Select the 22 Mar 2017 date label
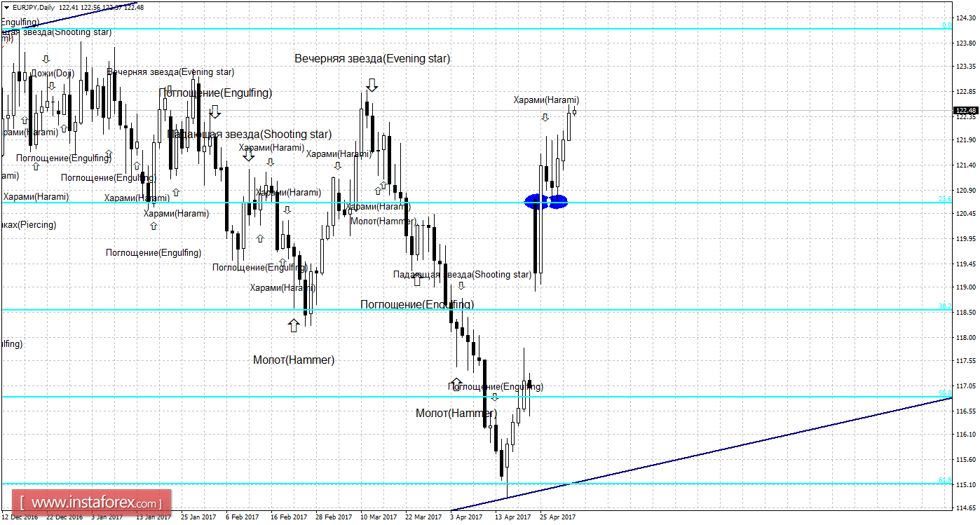The image size is (980, 525). click(x=423, y=517)
